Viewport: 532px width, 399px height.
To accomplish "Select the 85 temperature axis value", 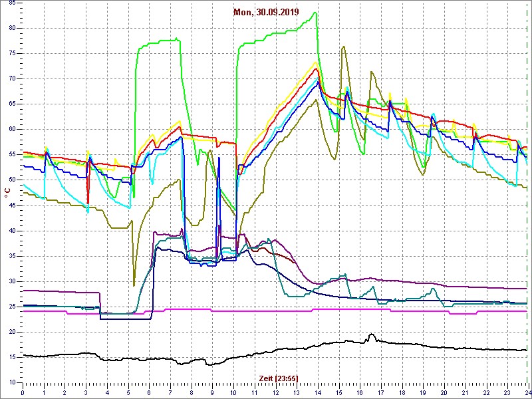I will pos(11,3).
